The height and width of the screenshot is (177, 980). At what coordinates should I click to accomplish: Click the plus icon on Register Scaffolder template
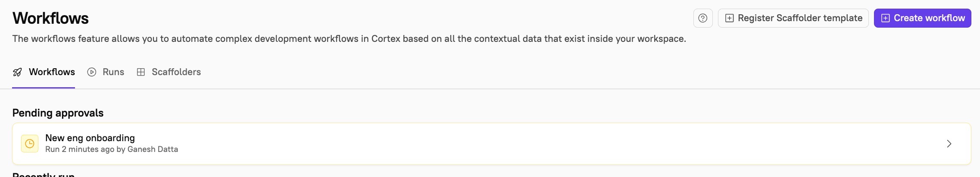click(x=730, y=18)
